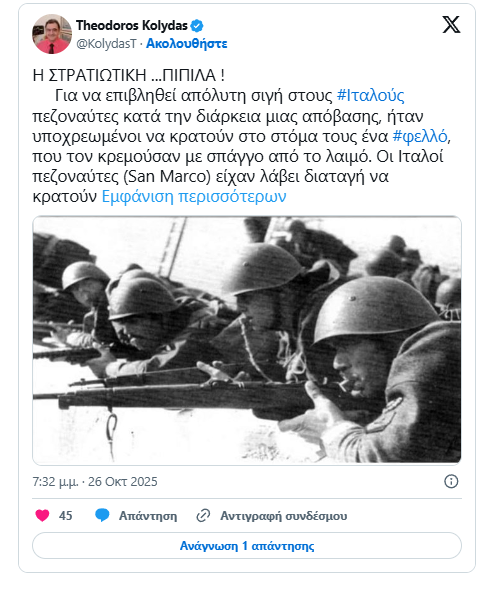Open the soldiers photo
The image size is (502, 590).
pos(247,340)
